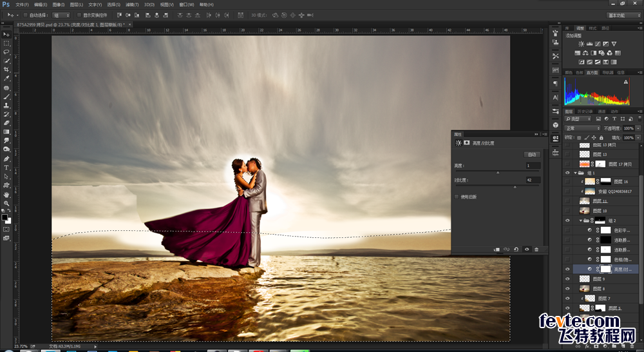Collapse the 组 2 group triangle

point(581,221)
